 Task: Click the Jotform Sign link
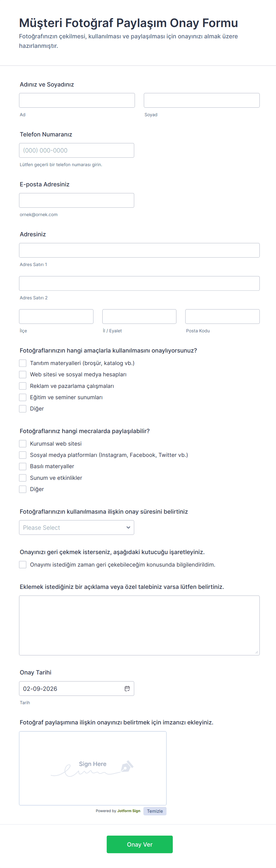pyautogui.click(x=129, y=811)
